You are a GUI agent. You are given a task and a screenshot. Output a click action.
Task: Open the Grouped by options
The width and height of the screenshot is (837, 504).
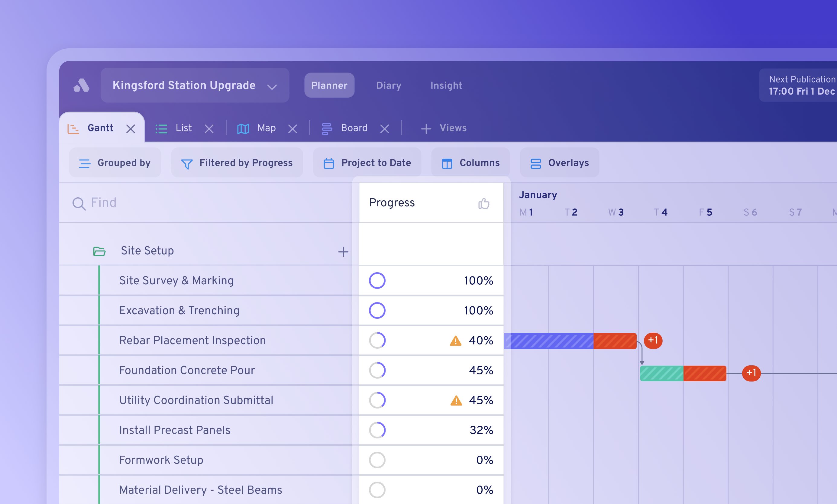(x=115, y=163)
